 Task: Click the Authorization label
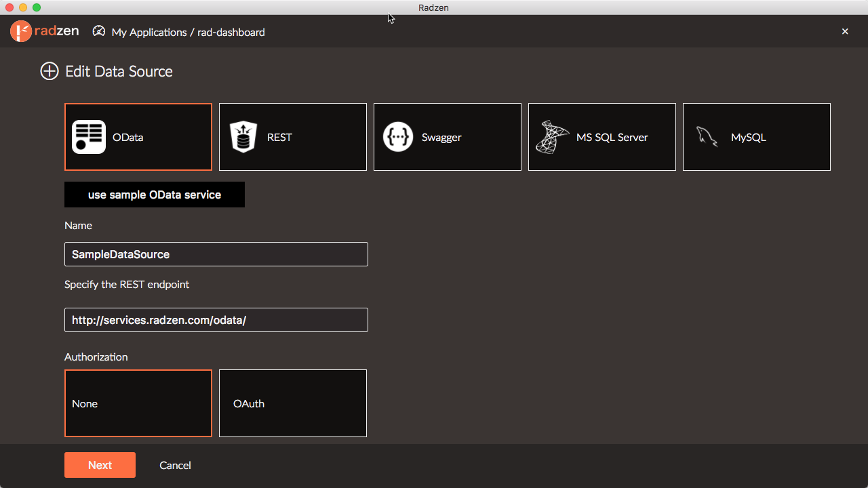click(96, 357)
